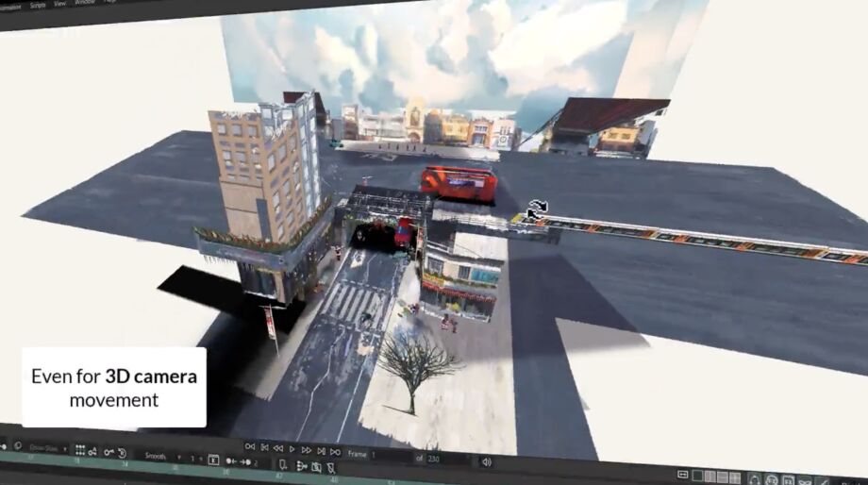Click the K keyframe box icon
868x485 pixels.
(x=213, y=460)
